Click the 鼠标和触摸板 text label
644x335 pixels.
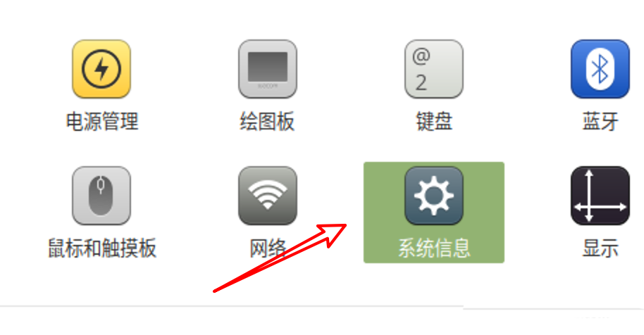click(x=102, y=248)
